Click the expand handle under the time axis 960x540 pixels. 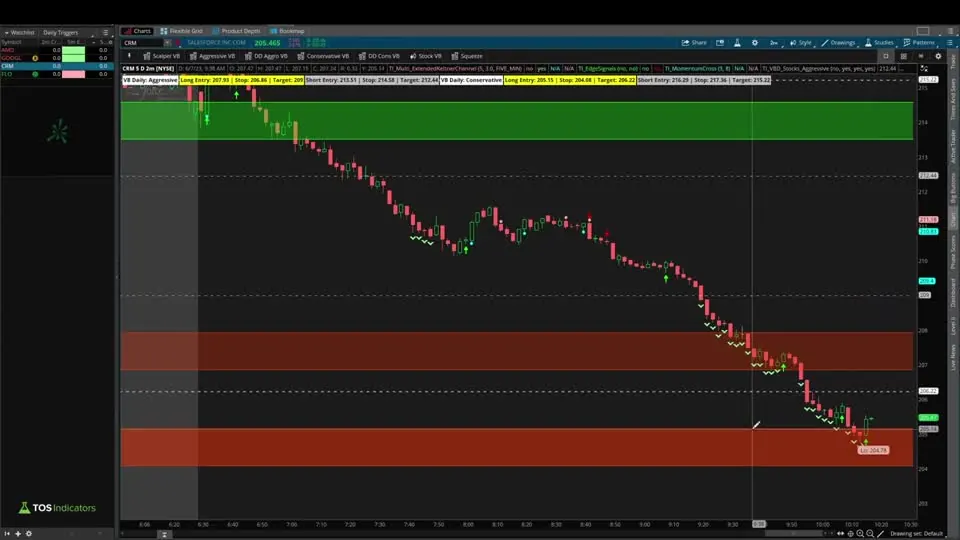[164, 534]
